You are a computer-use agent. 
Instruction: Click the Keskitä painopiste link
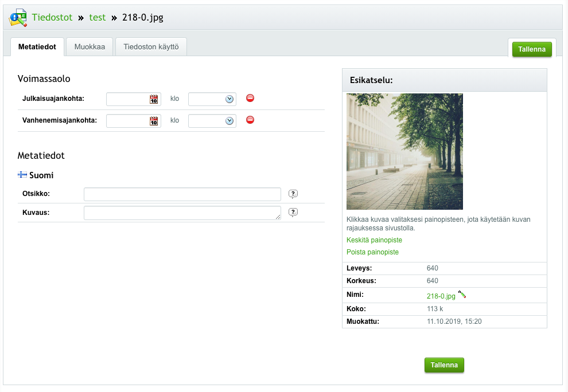click(374, 240)
